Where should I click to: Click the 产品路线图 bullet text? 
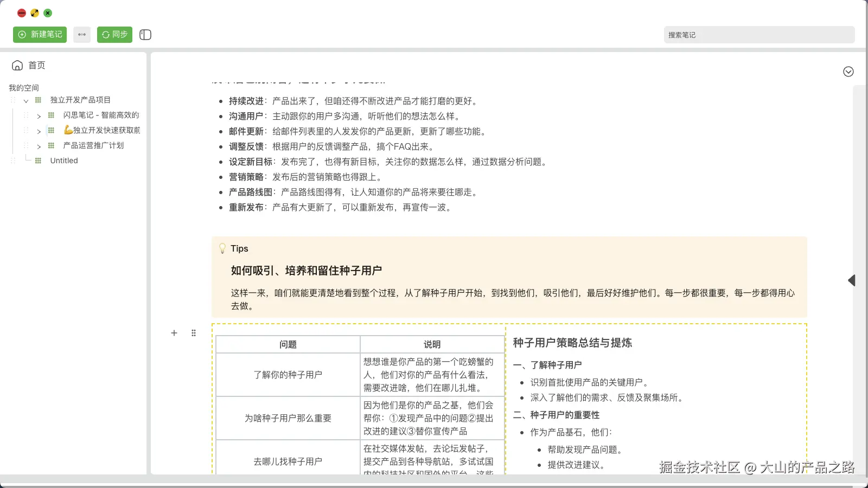(353, 192)
